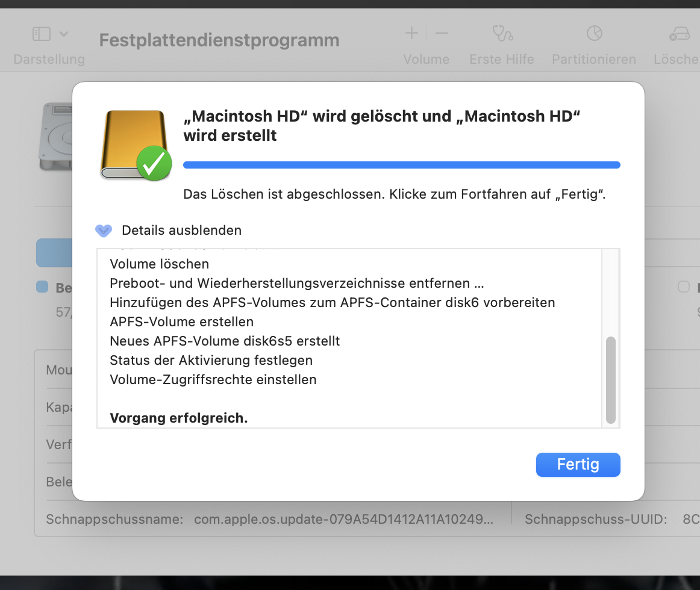Click the Schnappschuss-UUID label in background window
700x590 pixels.
(596, 520)
